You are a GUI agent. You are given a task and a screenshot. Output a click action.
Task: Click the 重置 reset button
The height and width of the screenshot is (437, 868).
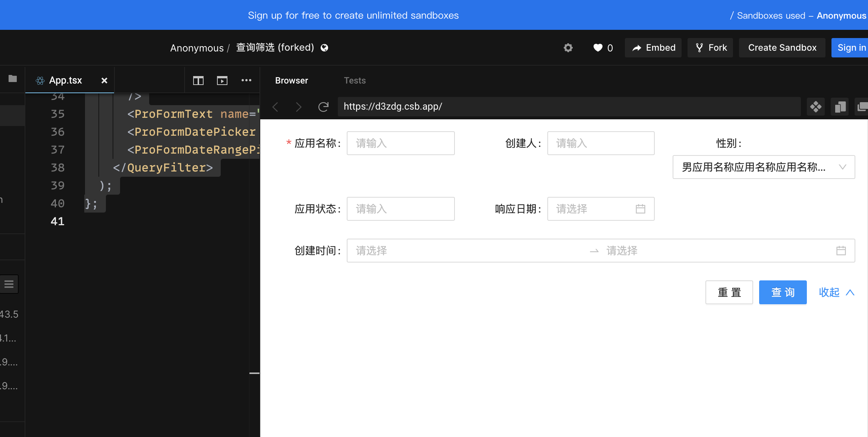click(729, 292)
